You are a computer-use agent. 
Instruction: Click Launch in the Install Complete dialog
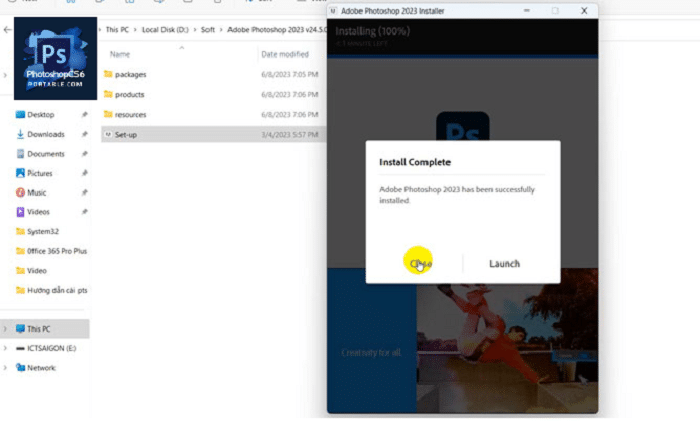click(504, 263)
